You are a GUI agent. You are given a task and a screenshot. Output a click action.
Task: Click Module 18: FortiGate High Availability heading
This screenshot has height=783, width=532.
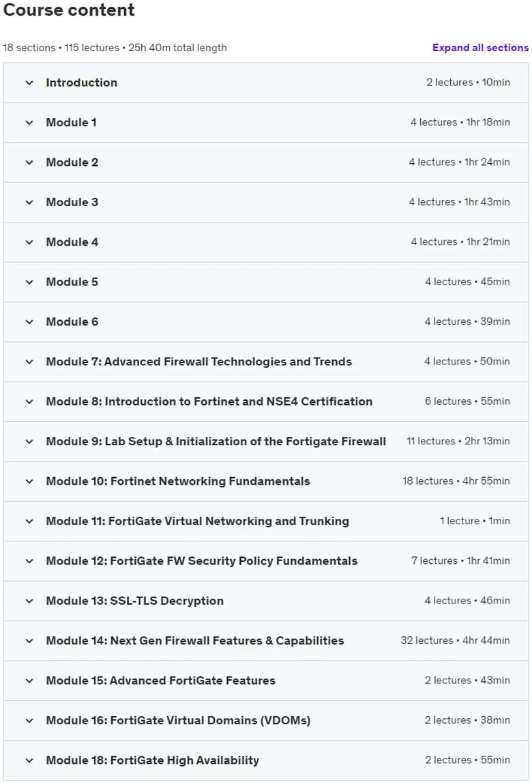153,760
